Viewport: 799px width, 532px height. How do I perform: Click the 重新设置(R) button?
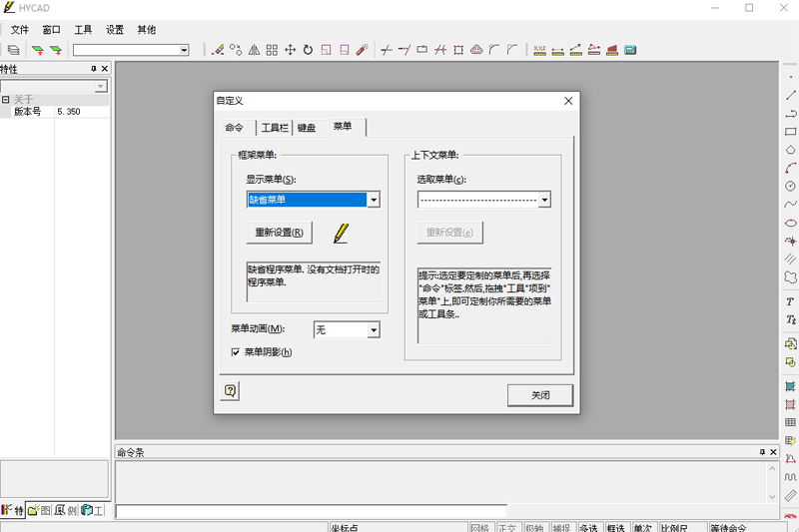(280, 233)
